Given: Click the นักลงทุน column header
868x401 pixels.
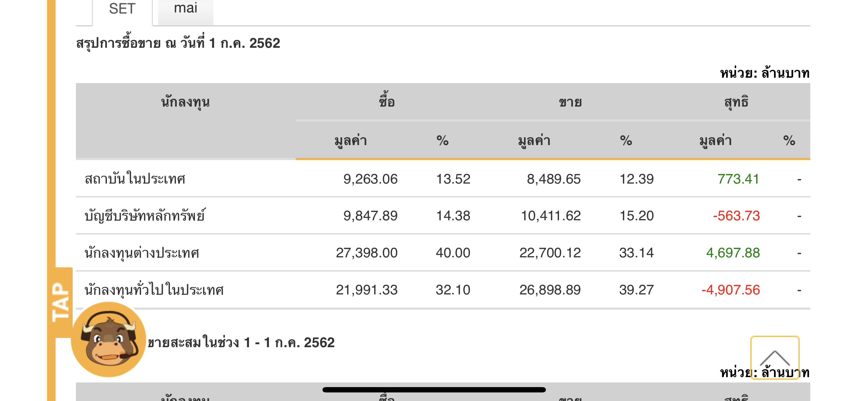Looking at the screenshot, I should (185, 103).
